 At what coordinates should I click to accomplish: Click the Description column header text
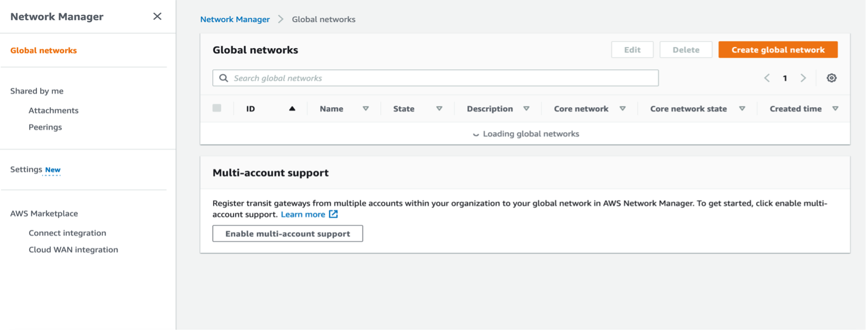[490, 109]
